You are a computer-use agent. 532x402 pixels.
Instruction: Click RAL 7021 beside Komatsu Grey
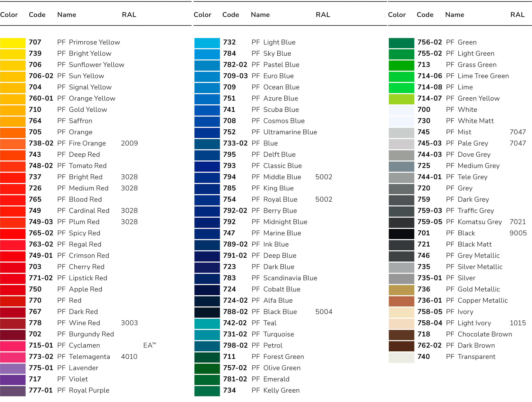518,222
